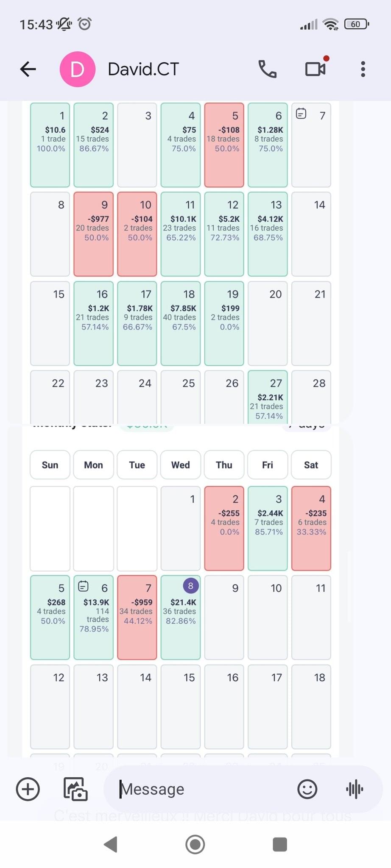Image resolution: width=391 pixels, height=868 pixels.
Task: Tap the recent apps square button
Action: [279, 844]
